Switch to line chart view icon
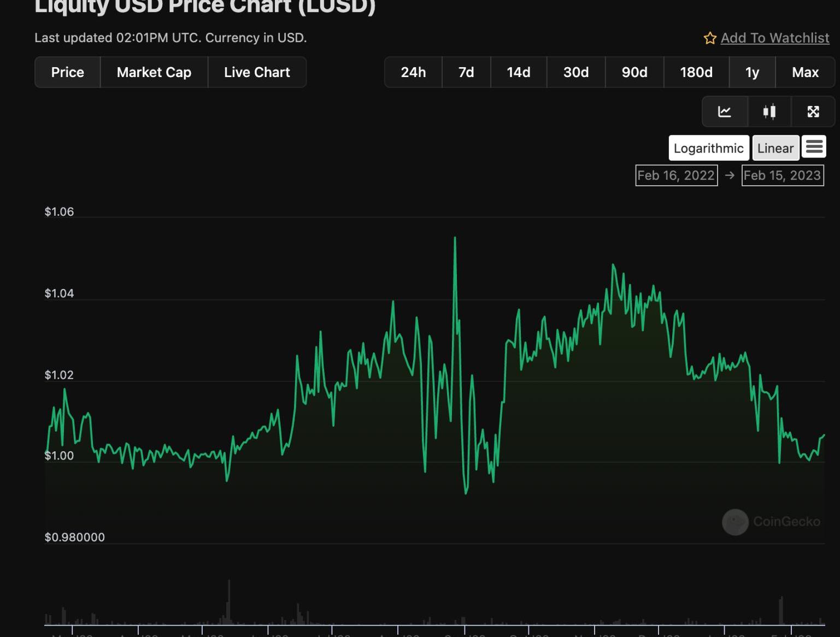The image size is (840, 637). (x=725, y=111)
